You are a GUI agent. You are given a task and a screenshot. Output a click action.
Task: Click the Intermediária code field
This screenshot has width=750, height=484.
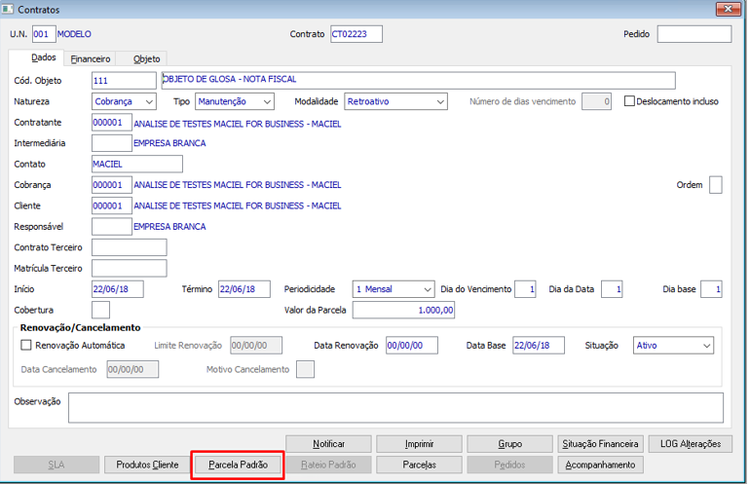tap(111, 143)
